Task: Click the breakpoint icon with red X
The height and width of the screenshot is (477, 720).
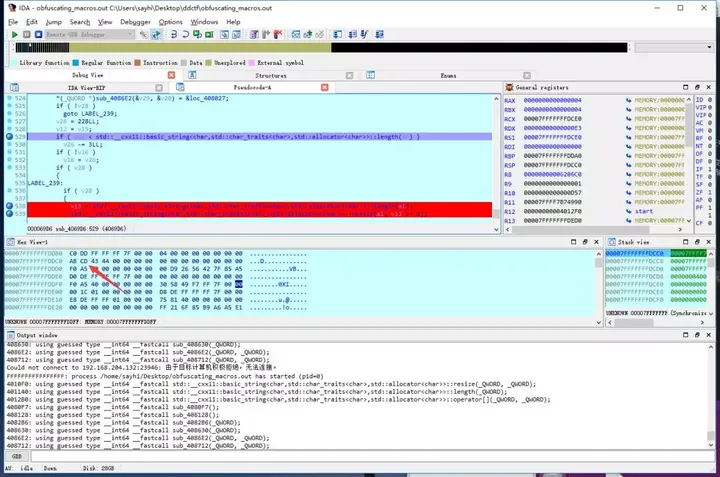Action: click(278, 34)
